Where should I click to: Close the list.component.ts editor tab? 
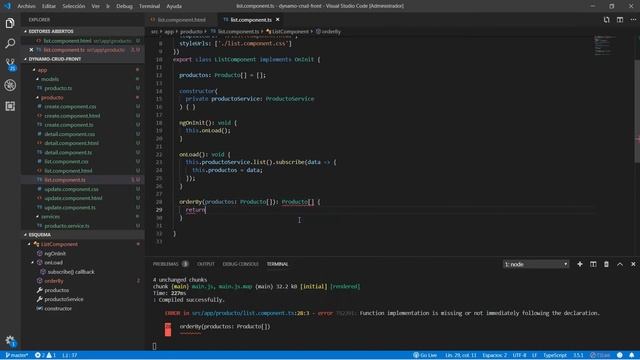tap(278, 20)
